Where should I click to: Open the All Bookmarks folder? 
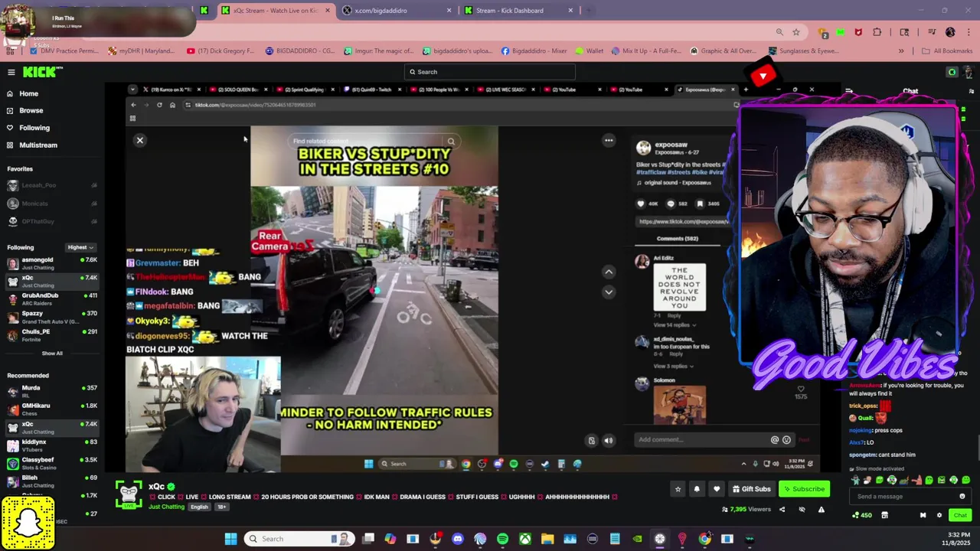tap(947, 51)
